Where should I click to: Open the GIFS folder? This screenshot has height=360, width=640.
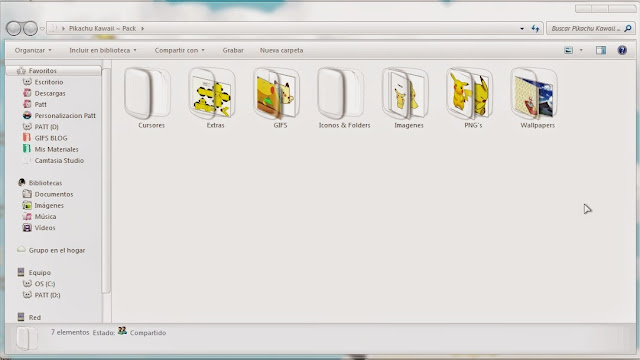click(x=277, y=98)
